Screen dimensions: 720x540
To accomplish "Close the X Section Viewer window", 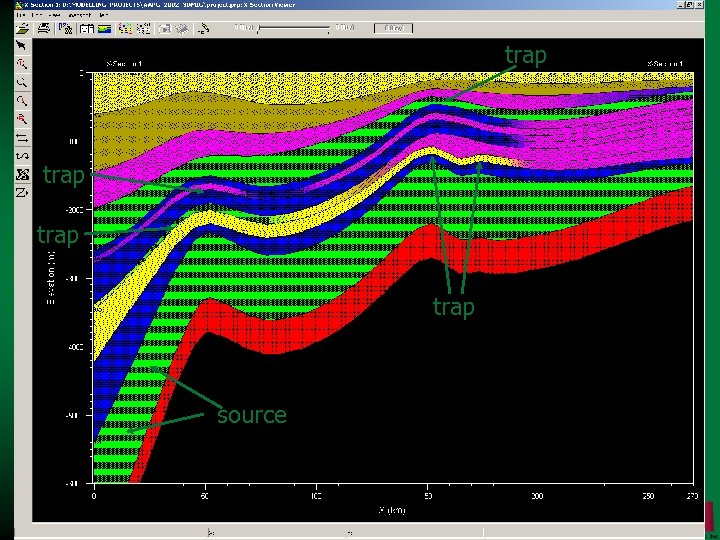I will click(700, 5).
